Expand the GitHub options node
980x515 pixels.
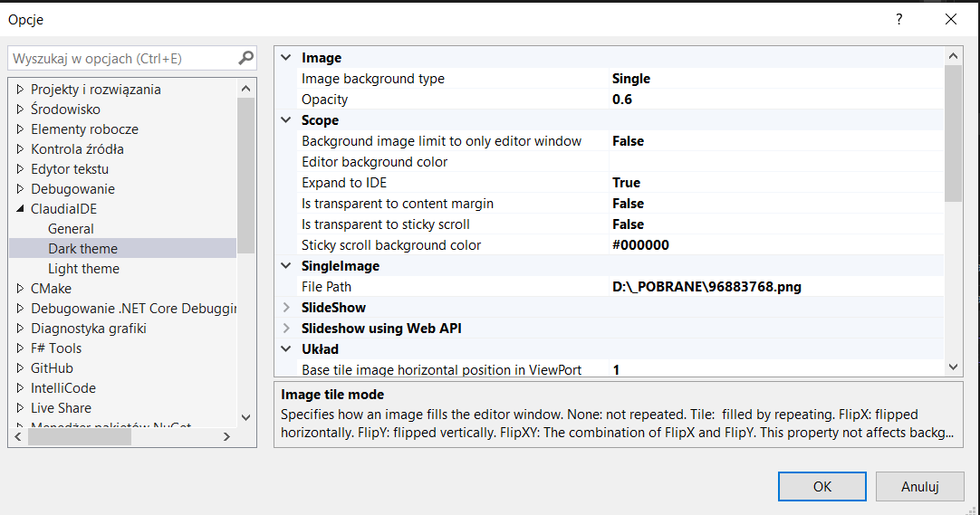[x=20, y=368]
